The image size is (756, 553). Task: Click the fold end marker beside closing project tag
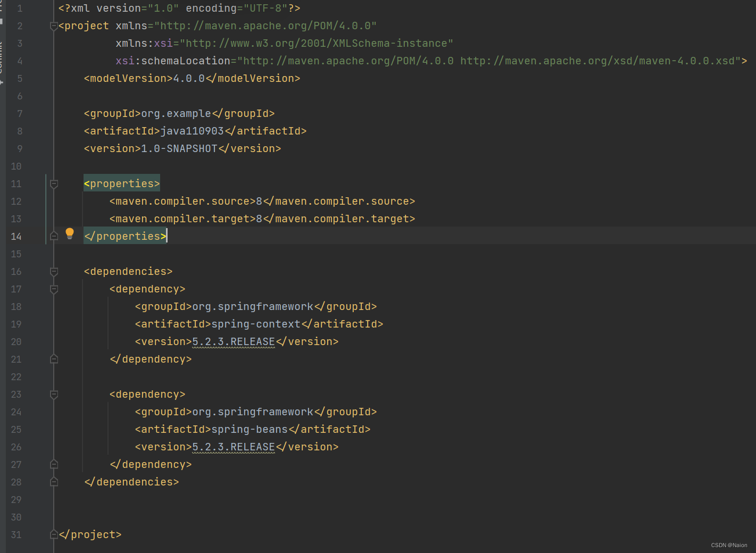click(53, 534)
